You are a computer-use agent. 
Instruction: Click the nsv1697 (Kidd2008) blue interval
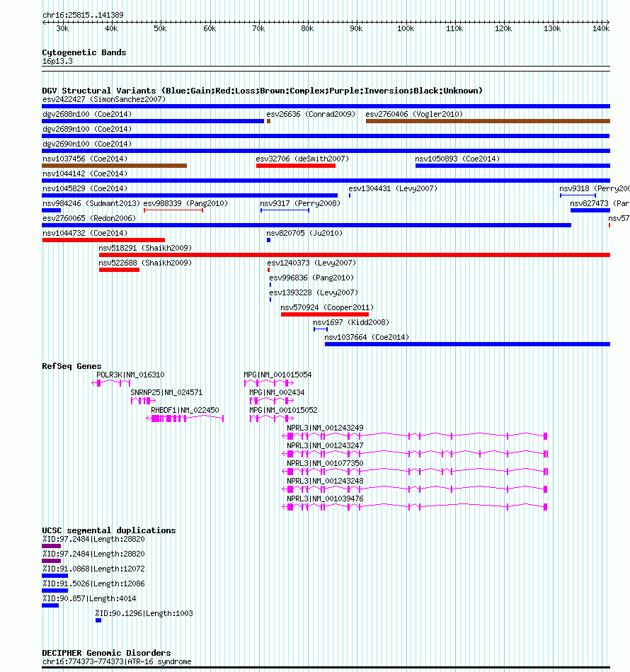point(321,329)
